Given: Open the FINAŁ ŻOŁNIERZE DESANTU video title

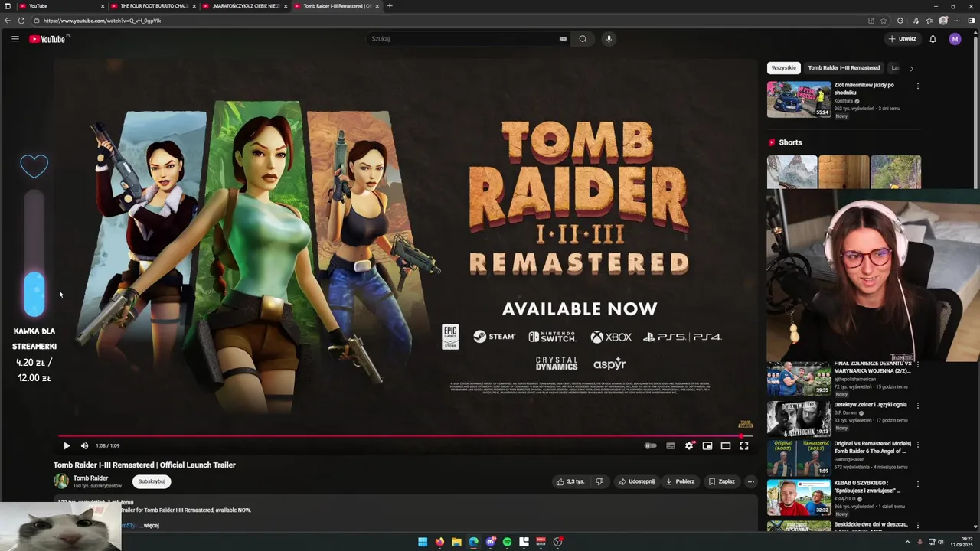Looking at the screenshot, I should [x=872, y=367].
